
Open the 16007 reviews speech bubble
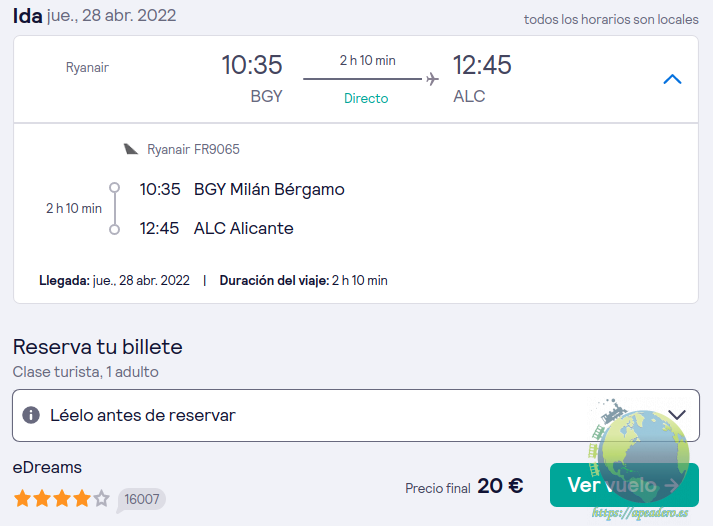(141, 498)
